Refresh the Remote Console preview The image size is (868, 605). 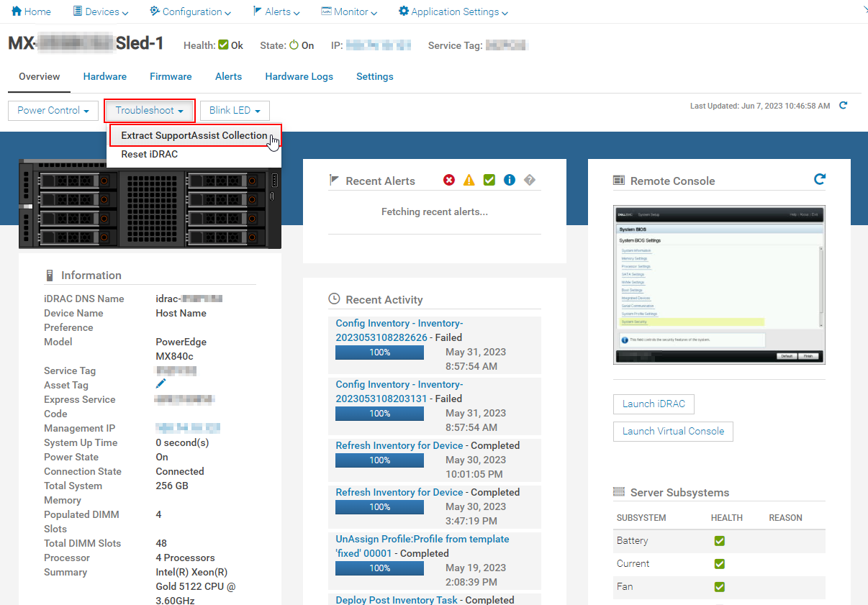[x=819, y=181]
